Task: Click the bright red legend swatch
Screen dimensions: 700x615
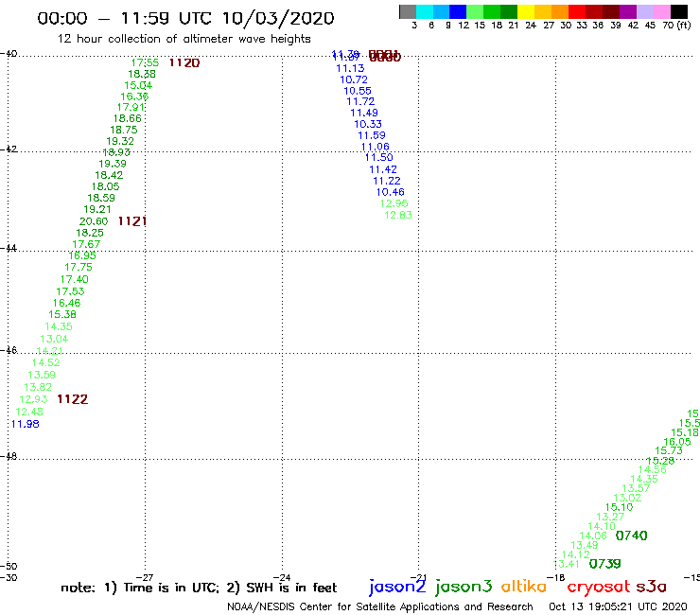Action: (x=577, y=11)
